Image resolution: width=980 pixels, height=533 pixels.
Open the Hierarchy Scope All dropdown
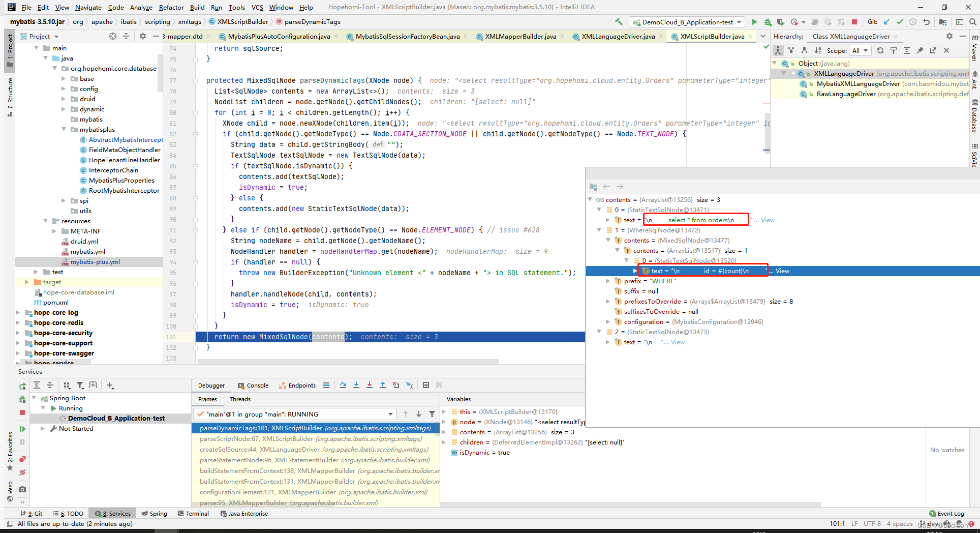click(x=860, y=50)
